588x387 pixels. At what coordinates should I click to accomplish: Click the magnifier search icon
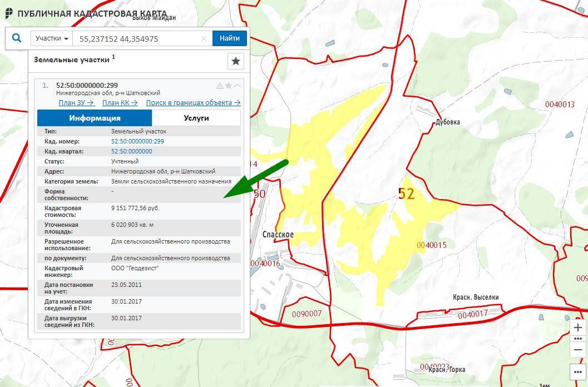pos(17,38)
